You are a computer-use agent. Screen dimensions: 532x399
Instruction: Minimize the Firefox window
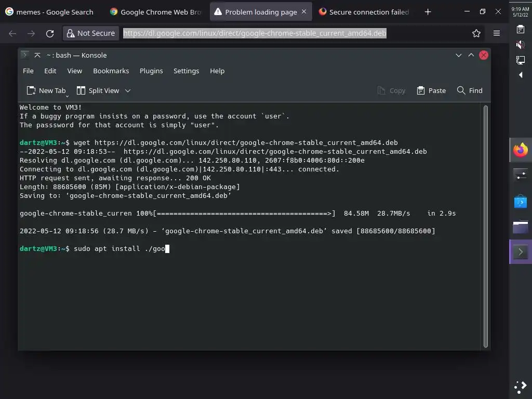click(x=467, y=11)
